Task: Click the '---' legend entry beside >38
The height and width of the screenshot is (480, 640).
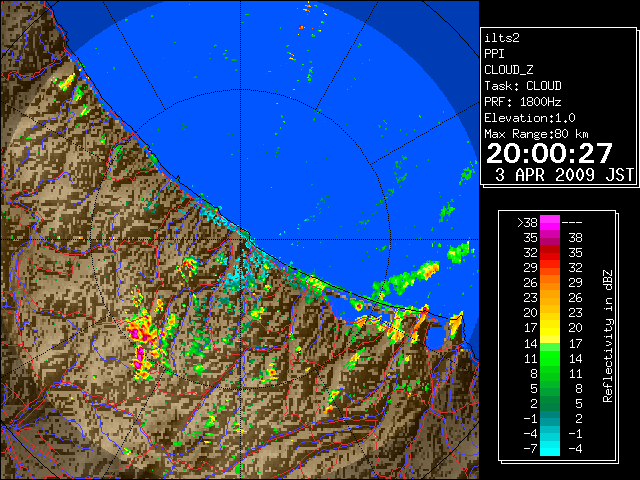Action: (x=572, y=223)
